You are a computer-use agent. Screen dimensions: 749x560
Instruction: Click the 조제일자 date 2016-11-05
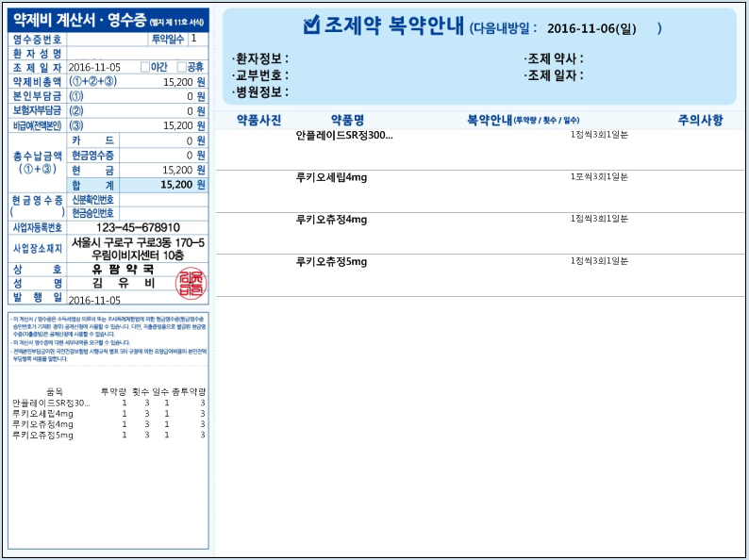coord(94,67)
